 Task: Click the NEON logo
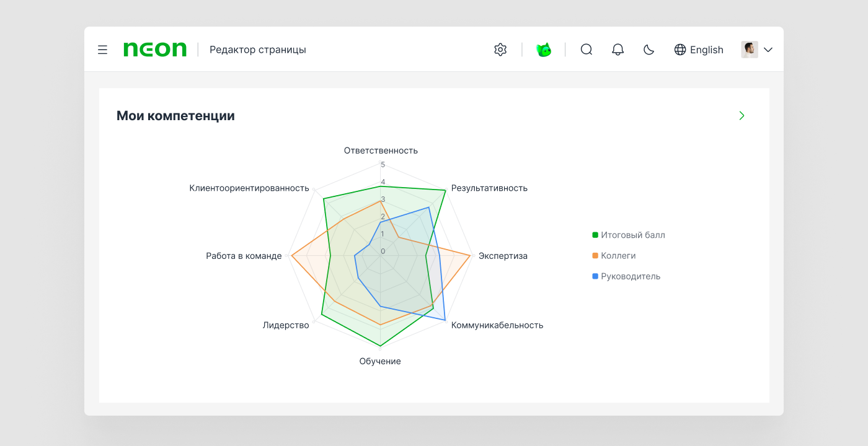155,50
